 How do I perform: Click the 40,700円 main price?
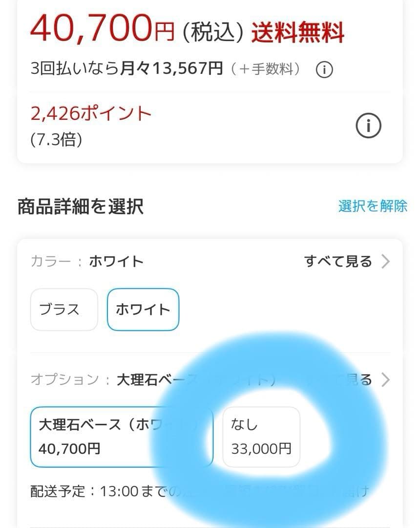pos(102,28)
